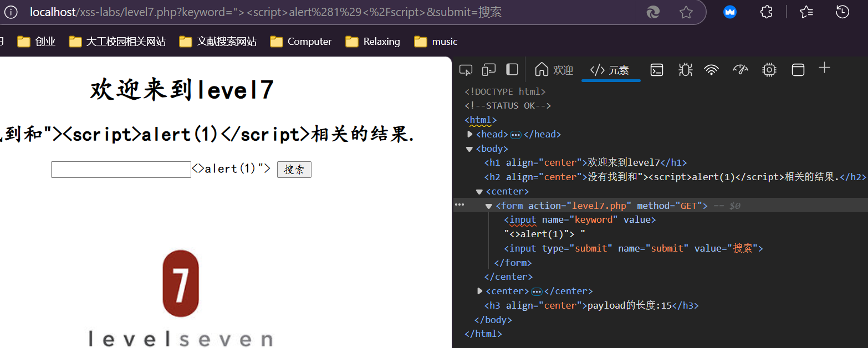Open the blue crown extension icon
868x348 pixels.
tap(730, 12)
